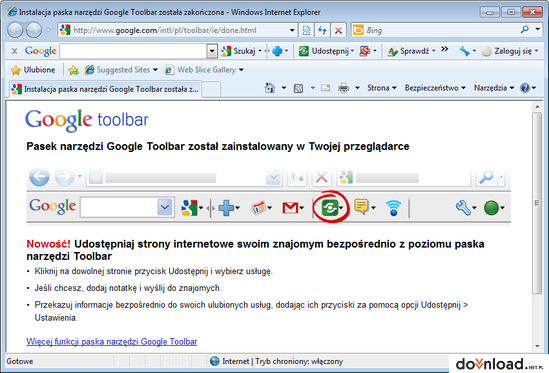Screen dimensions: 549x373
Task: Click the Udostępnij share button
Action: [x=323, y=51]
